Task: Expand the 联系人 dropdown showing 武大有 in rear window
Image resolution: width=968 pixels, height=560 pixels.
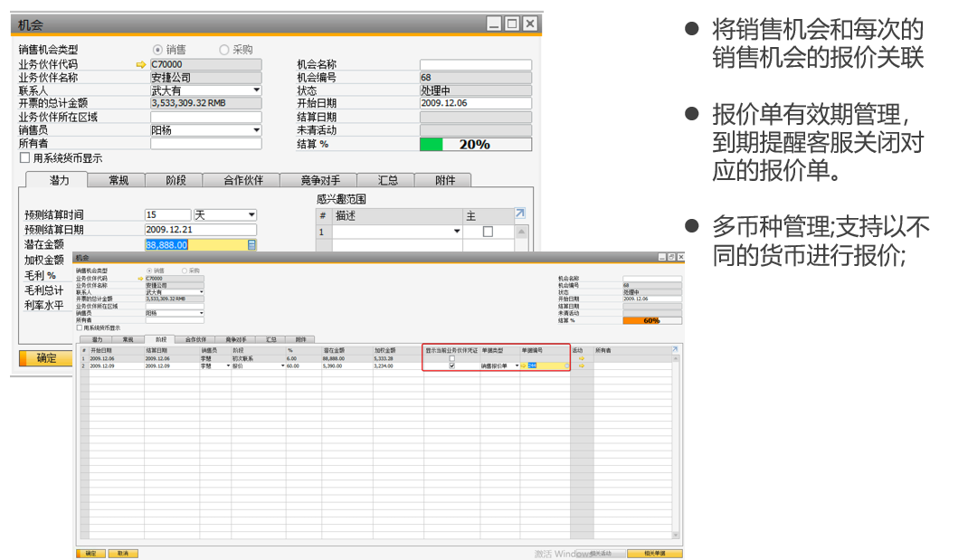Action: (x=256, y=90)
